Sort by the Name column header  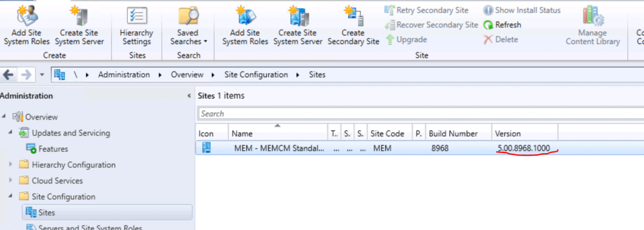click(278, 134)
